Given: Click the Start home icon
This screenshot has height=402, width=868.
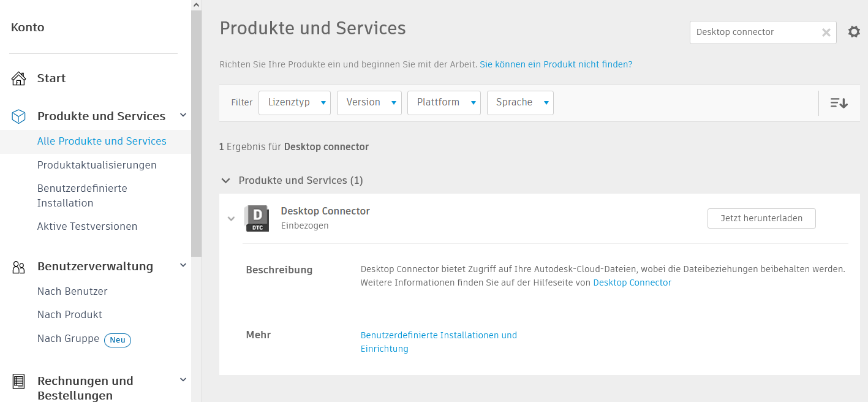Looking at the screenshot, I should [19, 78].
